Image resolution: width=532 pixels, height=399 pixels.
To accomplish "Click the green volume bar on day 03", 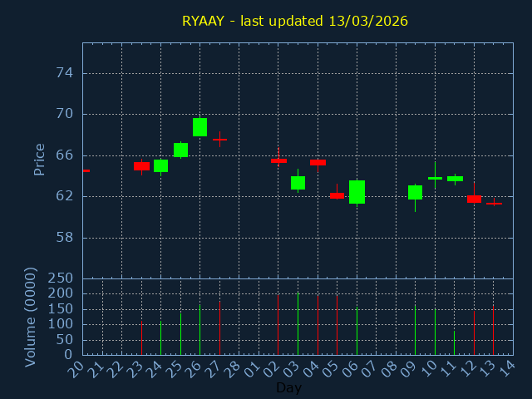I will click(298, 324).
